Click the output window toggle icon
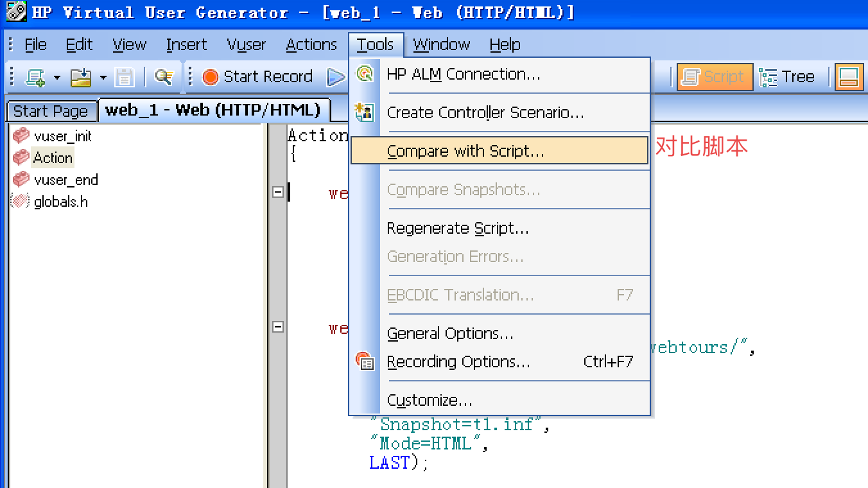The image size is (868, 488). 848,77
